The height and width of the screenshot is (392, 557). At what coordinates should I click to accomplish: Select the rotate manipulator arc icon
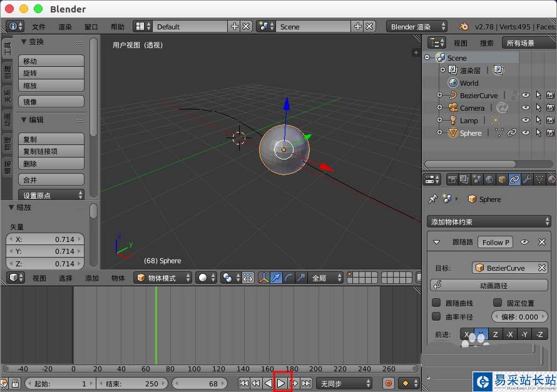point(289,278)
